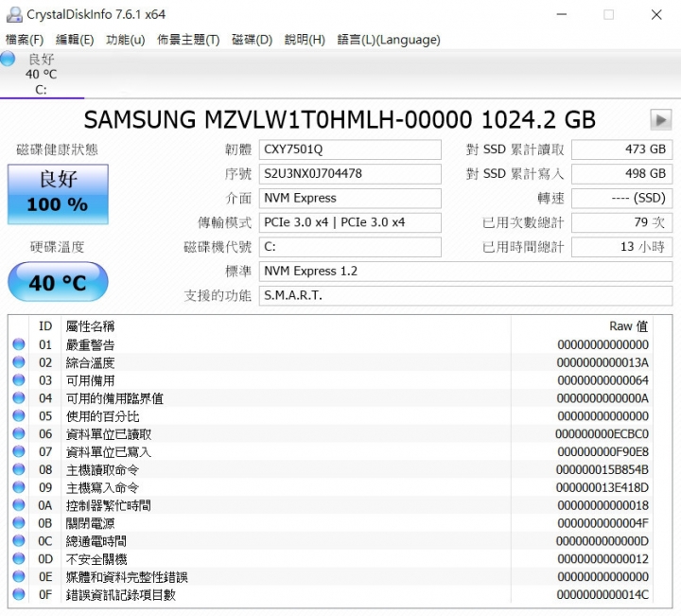Click the 韌體 field showing CXY7501Q

(350, 150)
